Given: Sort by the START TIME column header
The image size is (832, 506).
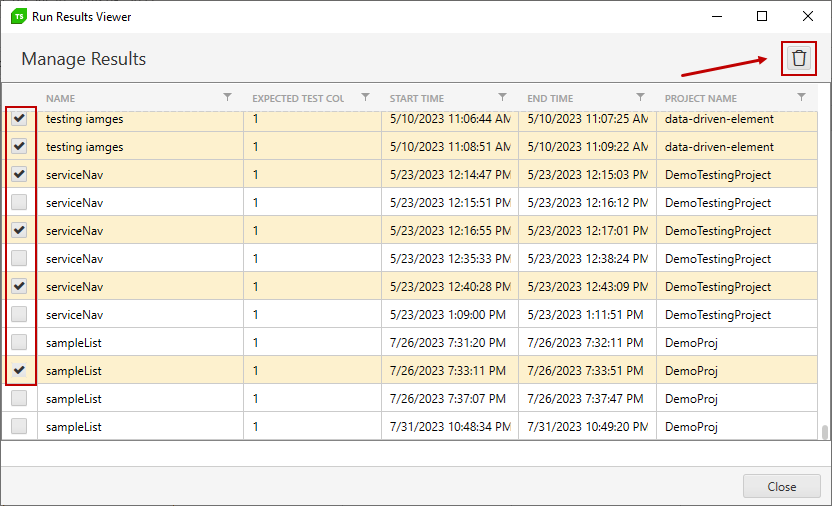Looking at the screenshot, I should (x=417, y=99).
